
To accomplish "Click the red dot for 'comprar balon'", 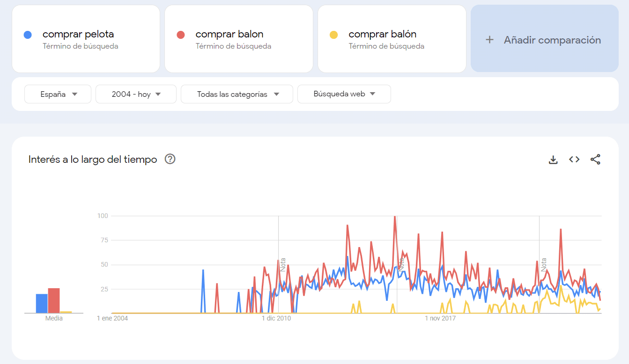I will [182, 34].
